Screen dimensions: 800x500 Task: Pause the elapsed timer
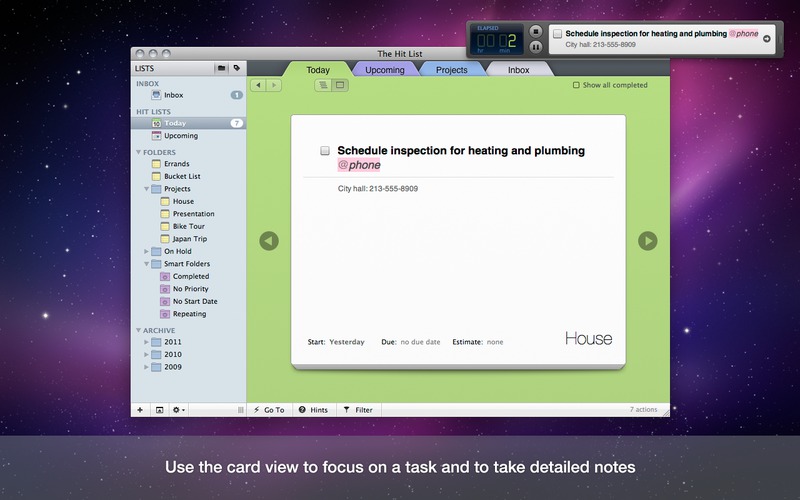click(x=535, y=47)
